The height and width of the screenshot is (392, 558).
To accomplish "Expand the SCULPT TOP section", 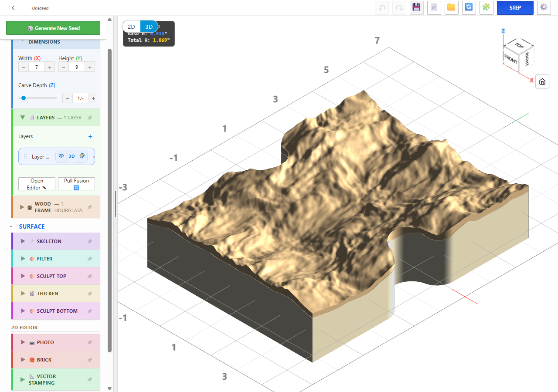I will click(x=23, y=276).
